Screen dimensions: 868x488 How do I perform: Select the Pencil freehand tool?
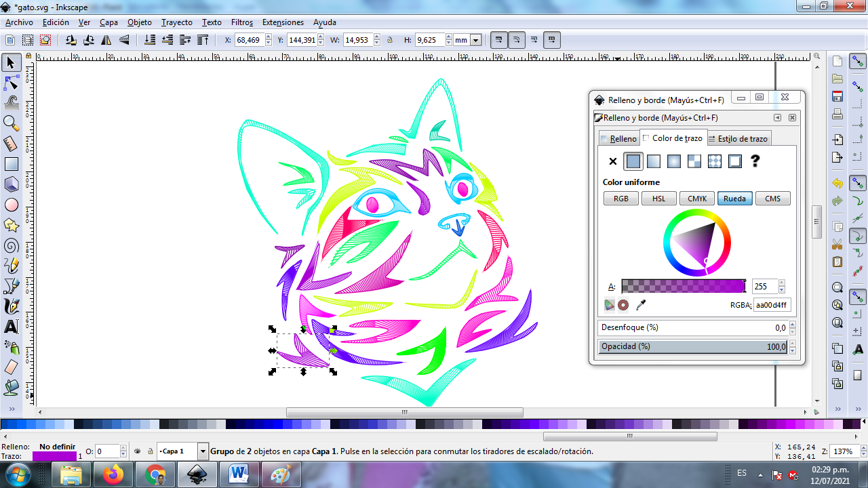pyautogui.click(x=11, y=266)
